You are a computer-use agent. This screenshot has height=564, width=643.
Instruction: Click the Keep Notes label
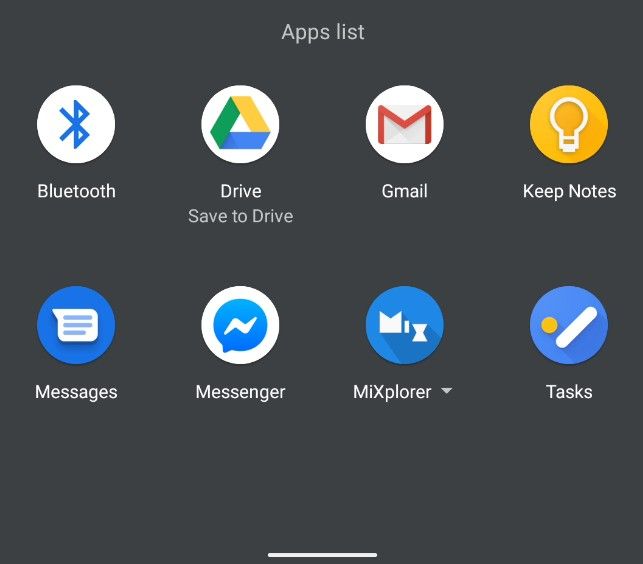569,192
